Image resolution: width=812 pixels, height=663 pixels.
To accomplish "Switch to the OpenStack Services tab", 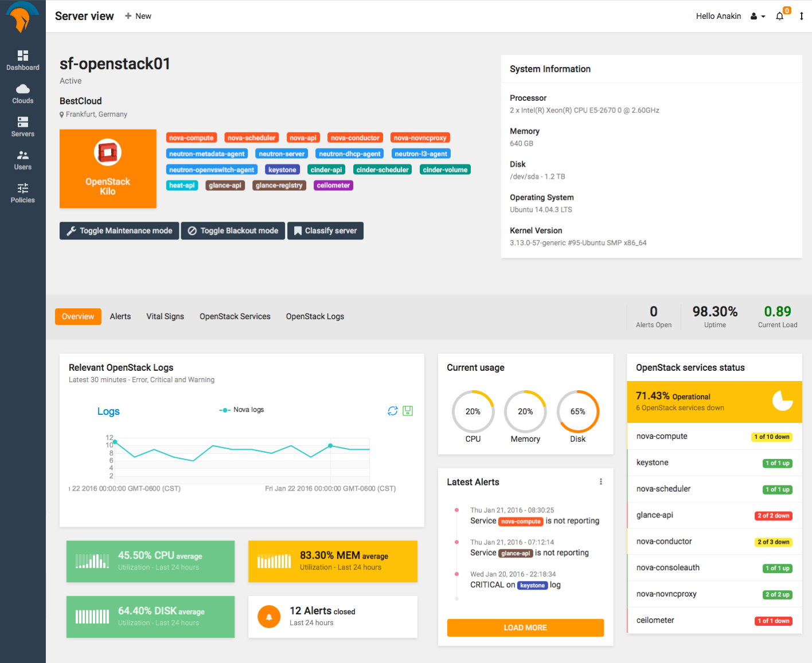I will point(235,316).
